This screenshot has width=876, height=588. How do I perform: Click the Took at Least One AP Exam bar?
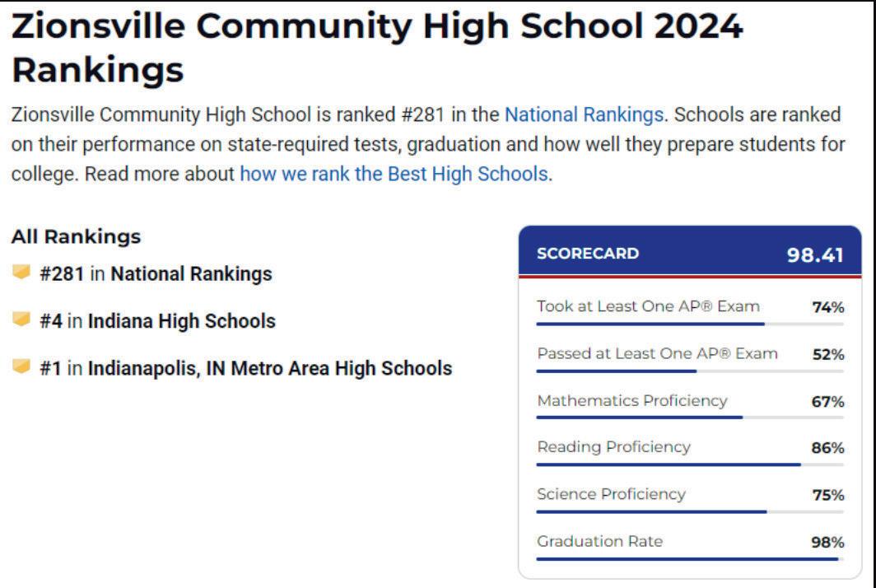pyautogui.click(x=690, y=324)
